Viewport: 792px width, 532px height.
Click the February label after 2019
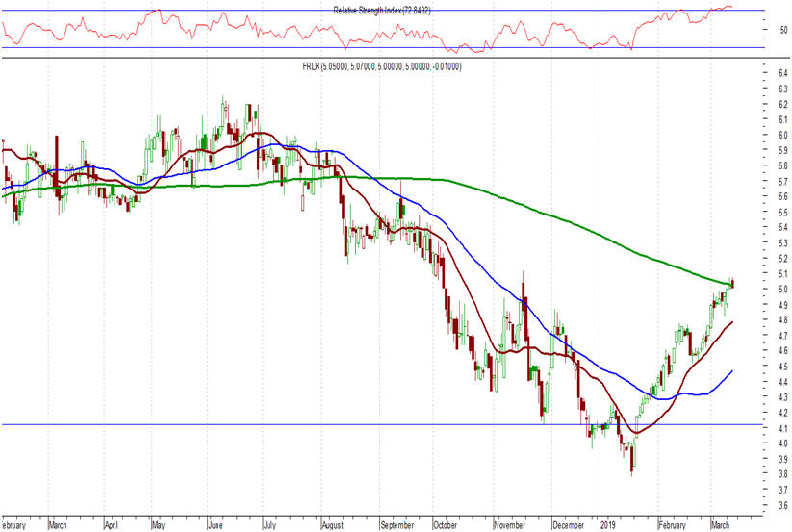tap(673, 525)
